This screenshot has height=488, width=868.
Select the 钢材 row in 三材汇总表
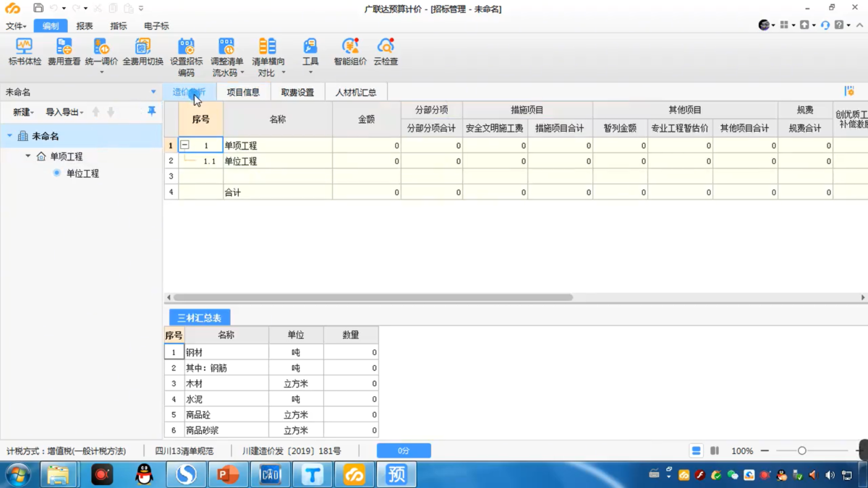point(271,352)
